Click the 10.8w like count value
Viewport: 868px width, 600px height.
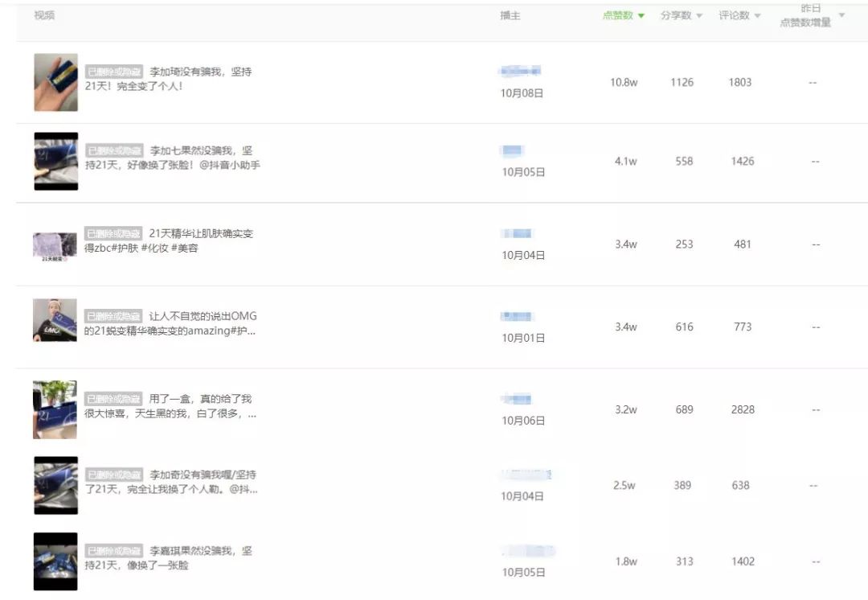624,82
